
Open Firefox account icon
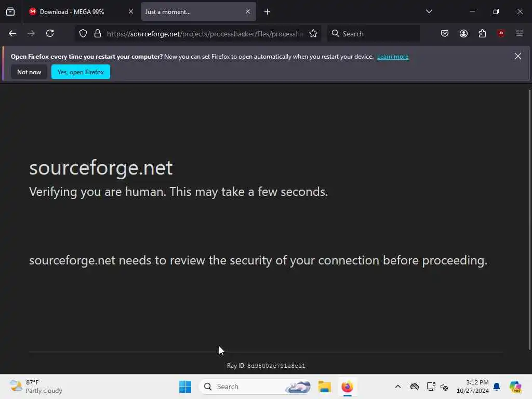tap(463, 34)
